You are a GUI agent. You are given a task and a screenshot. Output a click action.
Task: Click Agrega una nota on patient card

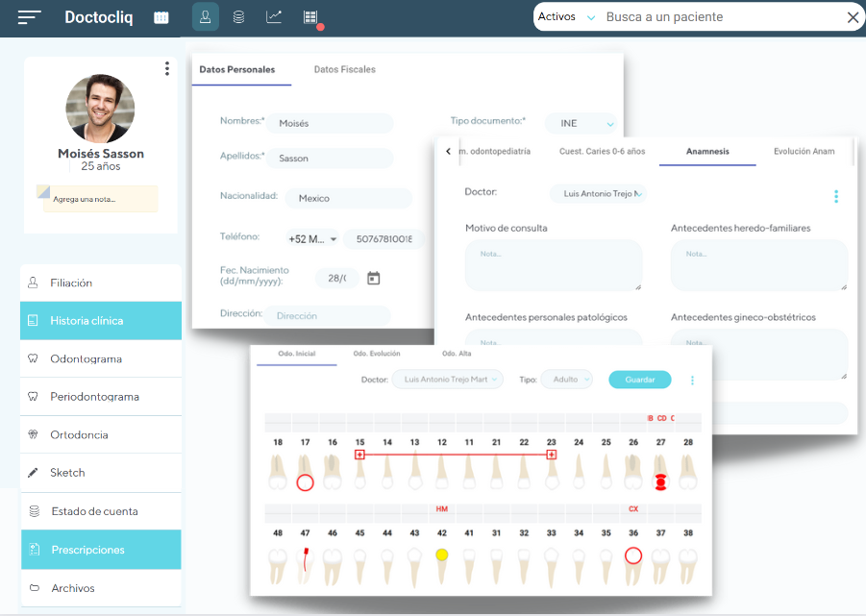point(96,199)
